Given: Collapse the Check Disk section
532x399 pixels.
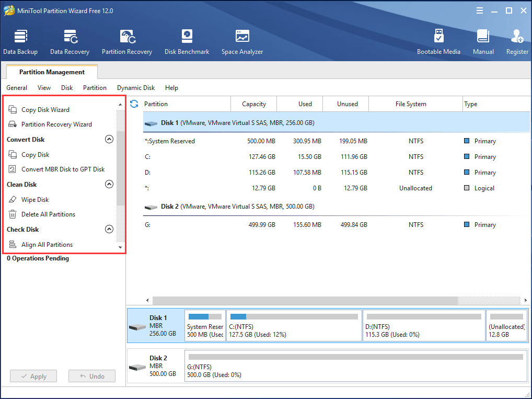Looking at the screenshot, I should click(109, 229).
